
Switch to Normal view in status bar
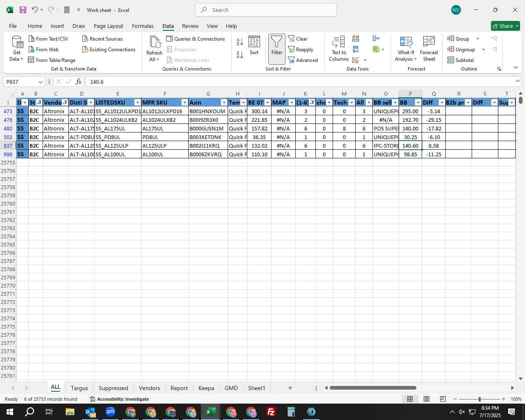(410, 399)
